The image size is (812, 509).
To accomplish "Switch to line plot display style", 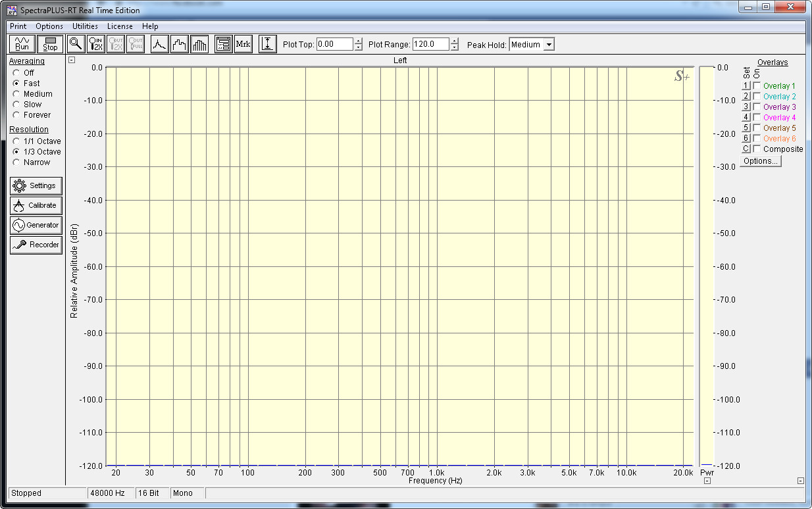I will tap(160, 44).
